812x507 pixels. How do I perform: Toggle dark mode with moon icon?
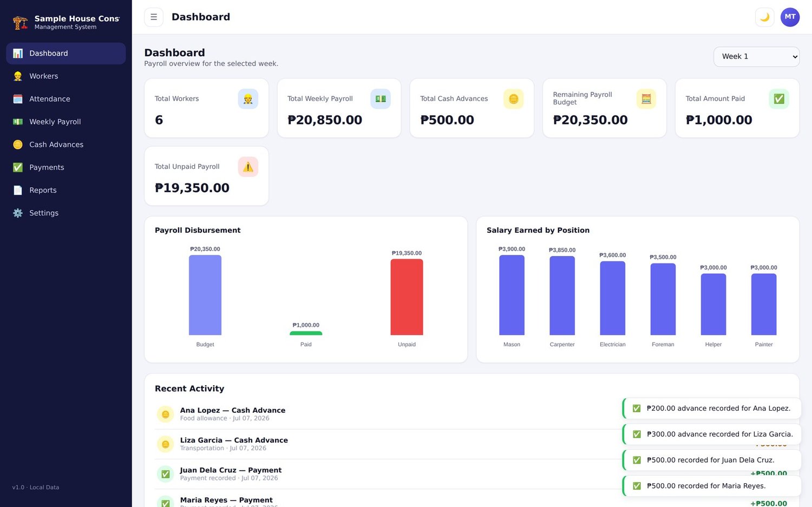point(764,17)
